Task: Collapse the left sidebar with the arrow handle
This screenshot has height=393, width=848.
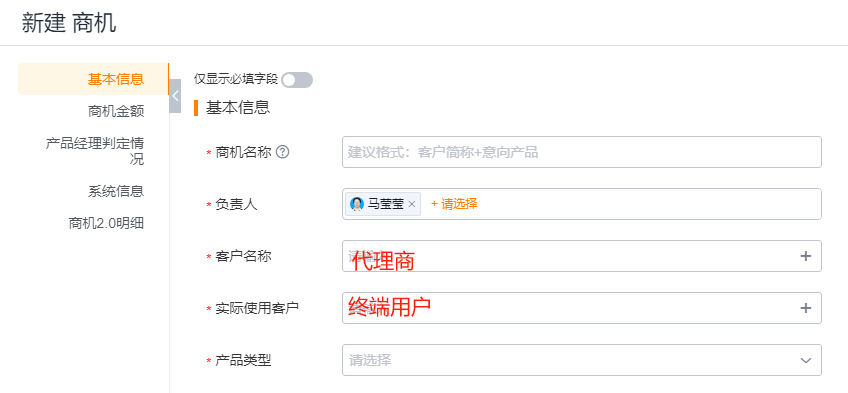Action: coord(175,96)
